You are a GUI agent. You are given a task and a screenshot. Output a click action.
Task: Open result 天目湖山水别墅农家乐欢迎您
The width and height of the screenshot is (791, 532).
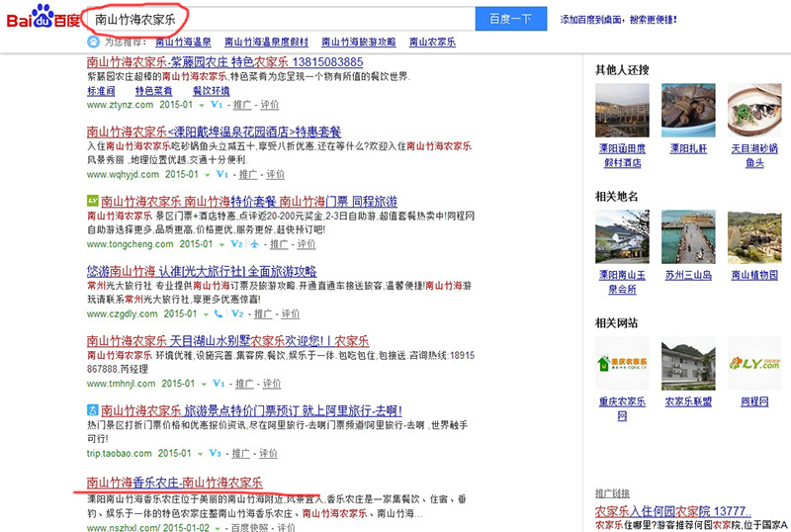pos(227,341)
